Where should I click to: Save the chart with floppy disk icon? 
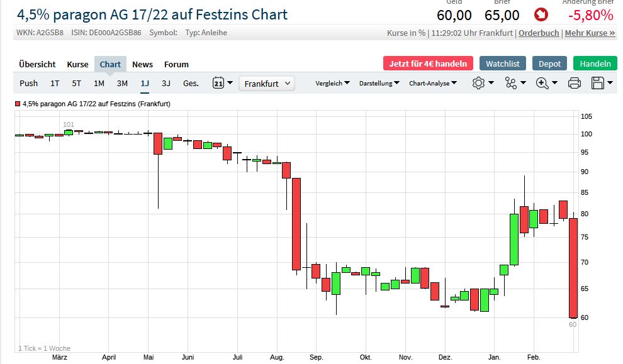(x=598, y=83)
